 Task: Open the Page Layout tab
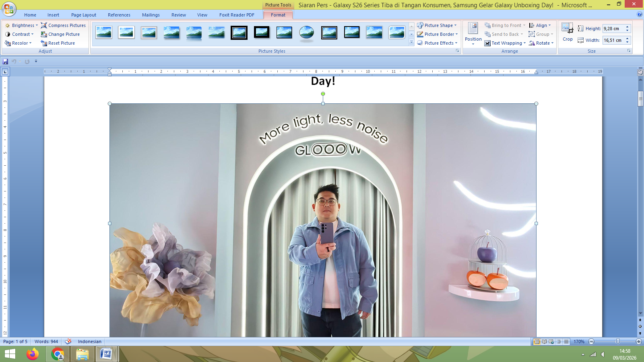point(84,15)
